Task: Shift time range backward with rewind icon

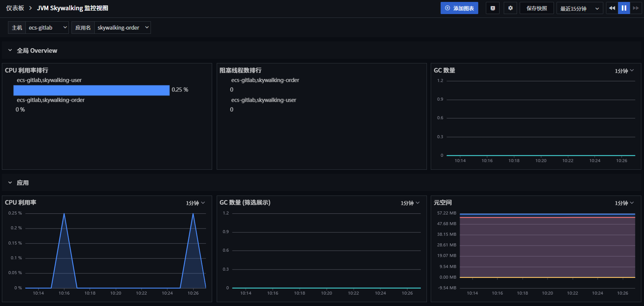Action: click(x=612, y=8)
